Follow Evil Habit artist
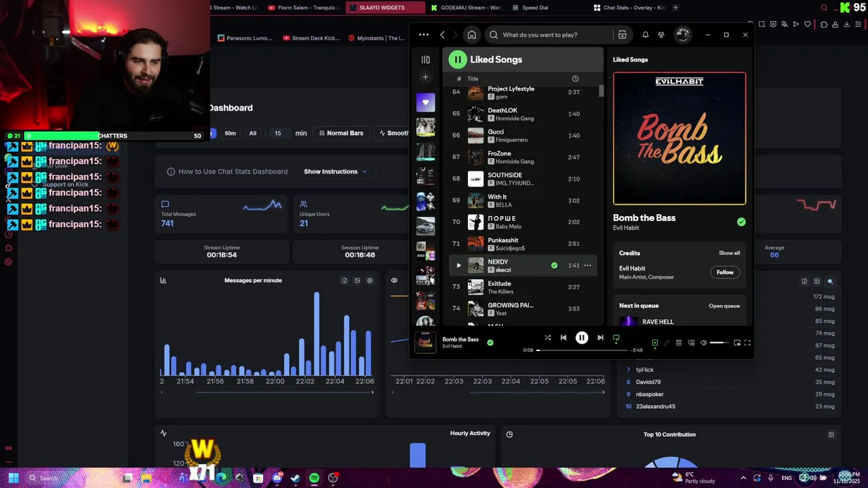The height and width of the screenshot is (488, 868). [725, 272]
